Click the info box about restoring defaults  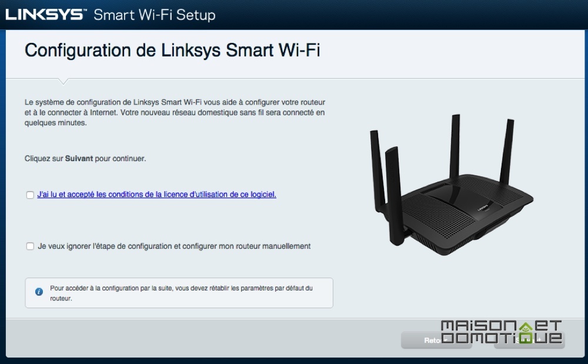click(x=179, y=293)
